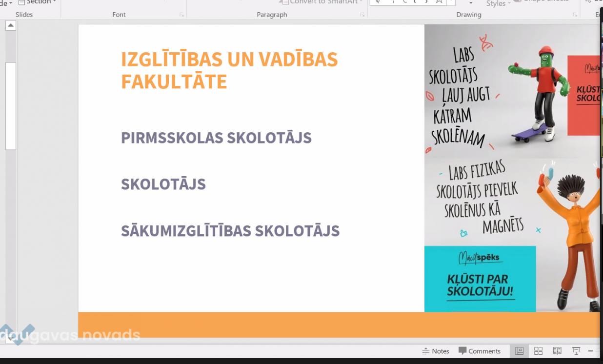
Task: Click the scroll up arrow in slide panel
Action: click(x=11, y=25)
